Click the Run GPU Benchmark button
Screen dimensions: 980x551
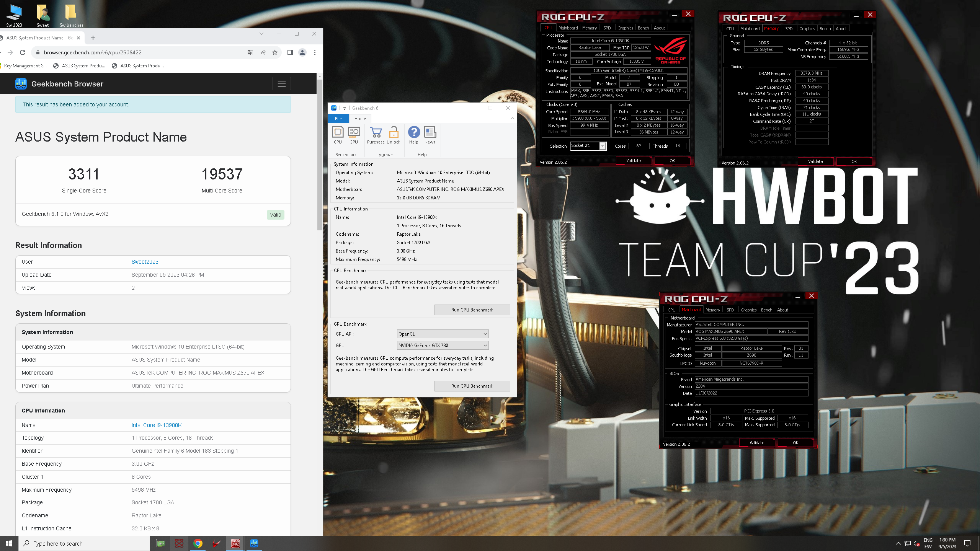(472, 386)
